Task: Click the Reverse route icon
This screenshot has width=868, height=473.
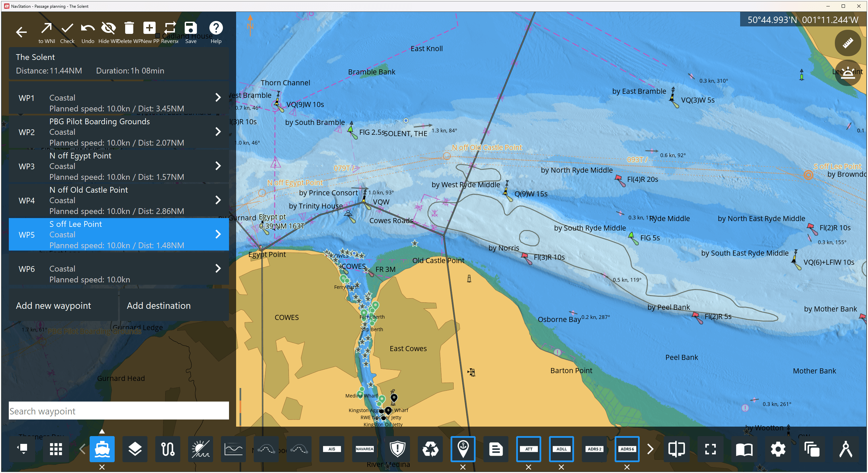Action: click(170, 28)
